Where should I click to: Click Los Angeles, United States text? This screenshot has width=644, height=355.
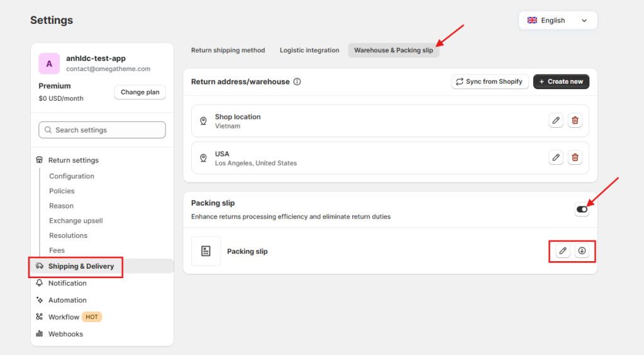click(256, 163)
